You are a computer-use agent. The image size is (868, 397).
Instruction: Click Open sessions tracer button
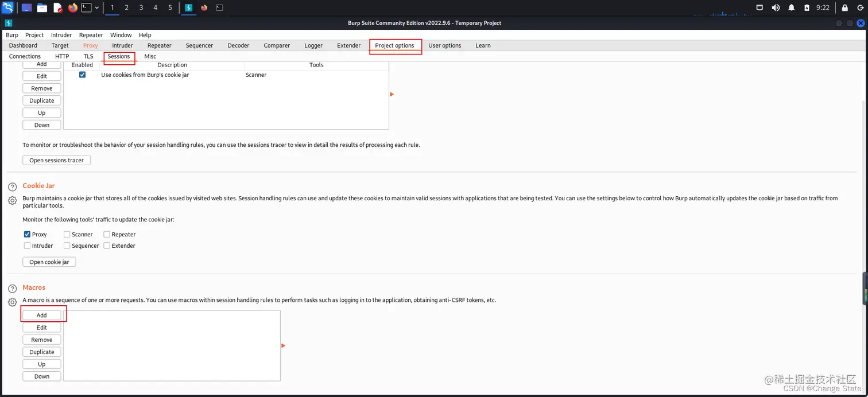pos(56,160)
